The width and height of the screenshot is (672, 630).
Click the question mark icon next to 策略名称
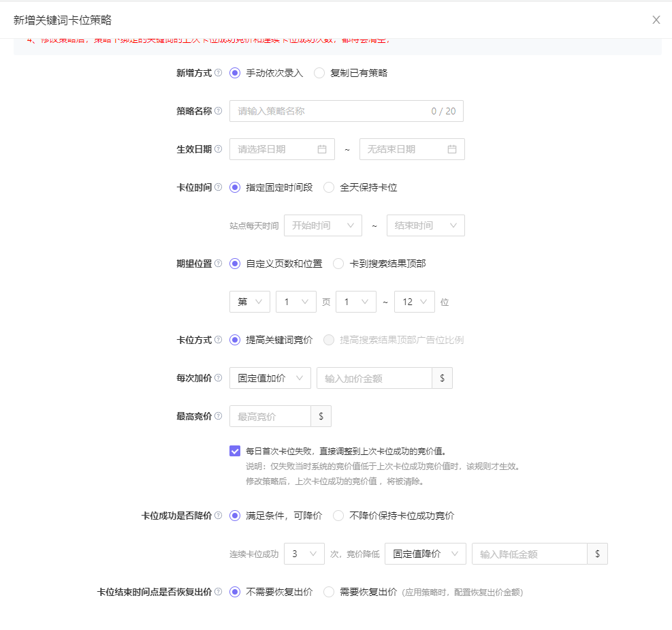[220, 110]
